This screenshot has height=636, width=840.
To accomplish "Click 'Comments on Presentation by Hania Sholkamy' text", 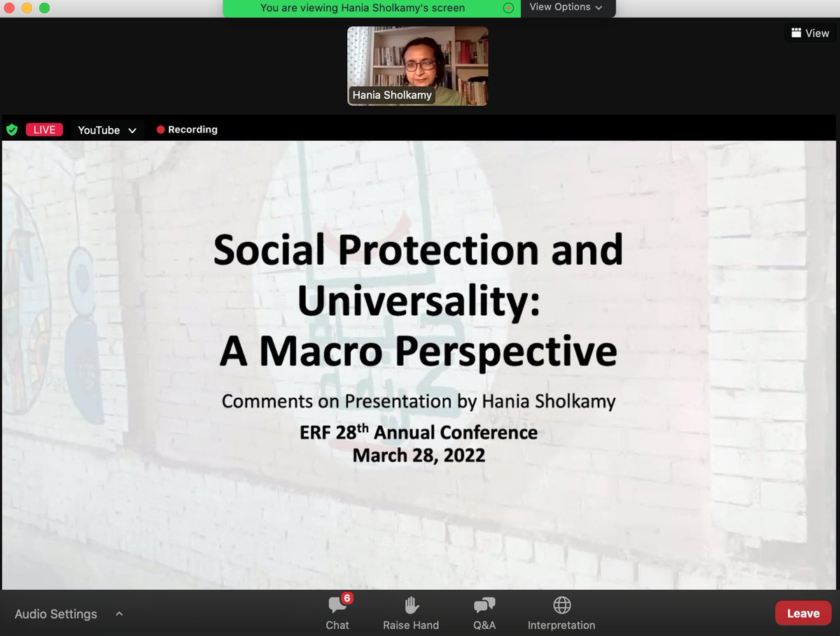I will click(419, 401).
